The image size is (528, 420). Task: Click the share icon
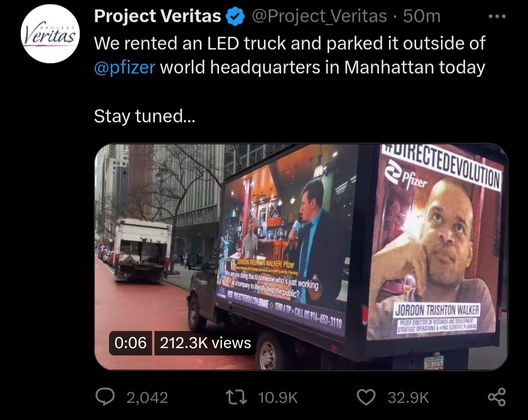point(497,397)
